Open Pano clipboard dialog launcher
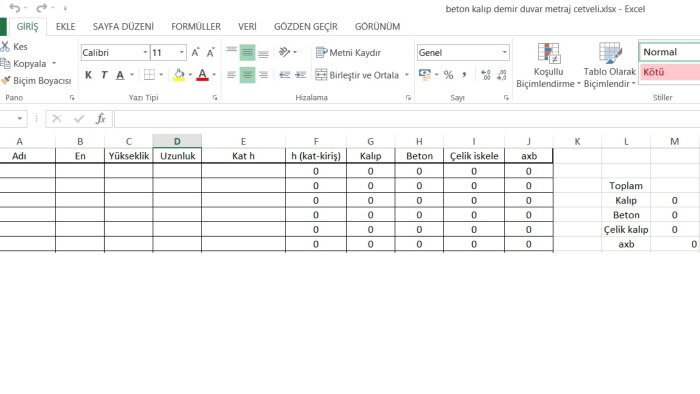 tap(72, 98)
